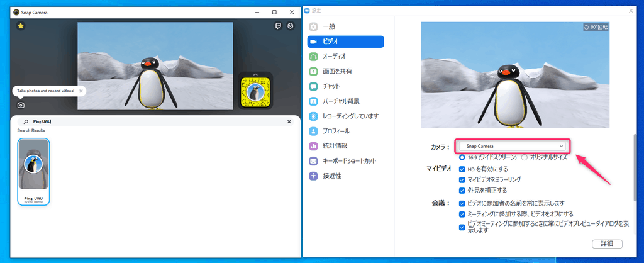Click the 詳細 button

pos(608,243)
